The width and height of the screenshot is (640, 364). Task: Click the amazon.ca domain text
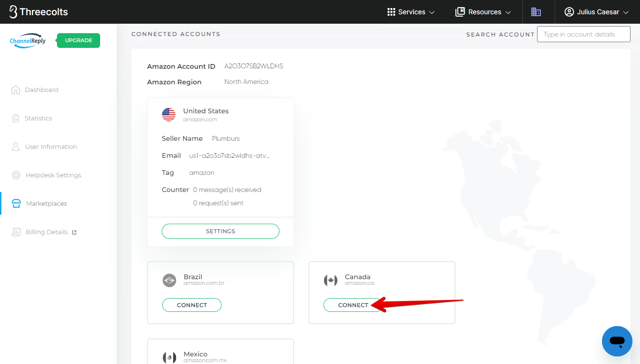tap(360, 283)
